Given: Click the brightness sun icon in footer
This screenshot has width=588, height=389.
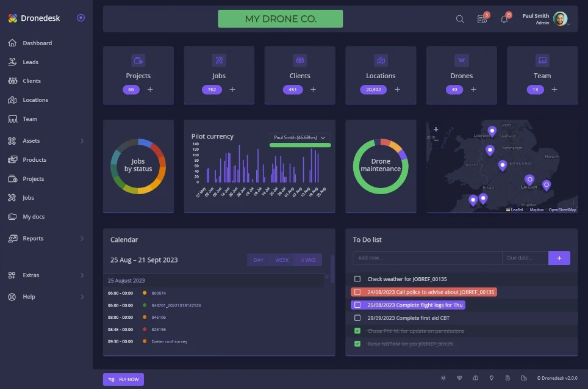Looking at the screenshot, I should [443, 378].
